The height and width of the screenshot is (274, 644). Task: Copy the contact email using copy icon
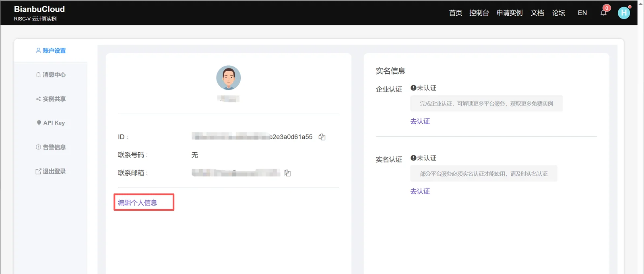tap(287, 173)
